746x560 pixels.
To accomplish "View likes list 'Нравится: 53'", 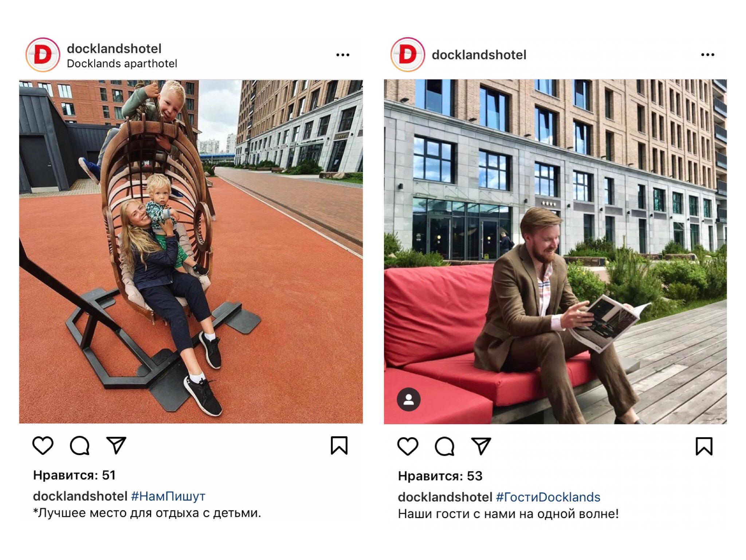I will [440, 476].
